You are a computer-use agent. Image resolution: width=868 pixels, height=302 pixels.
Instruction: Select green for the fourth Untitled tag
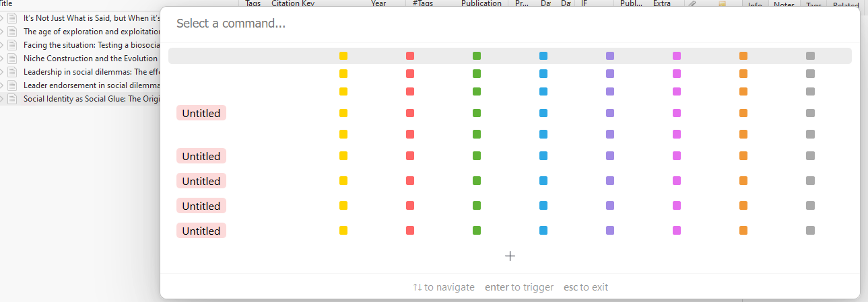click(477, 206)
